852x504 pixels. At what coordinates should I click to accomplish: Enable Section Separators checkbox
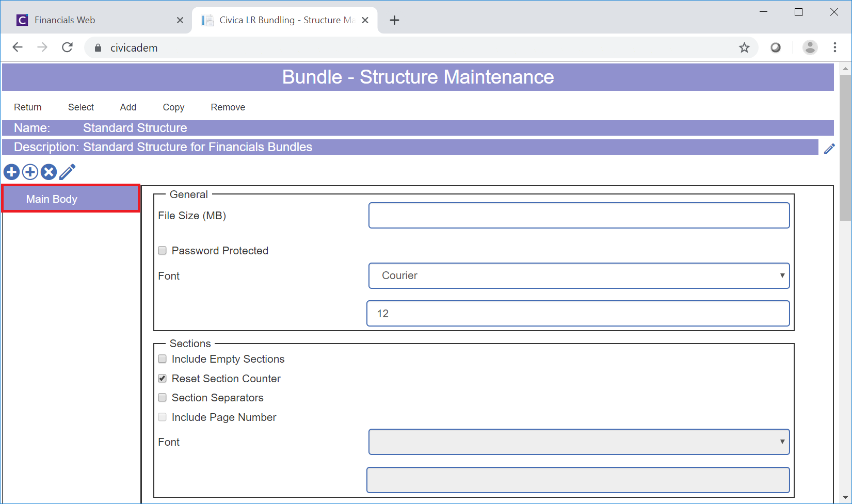[x=162, y=398]
